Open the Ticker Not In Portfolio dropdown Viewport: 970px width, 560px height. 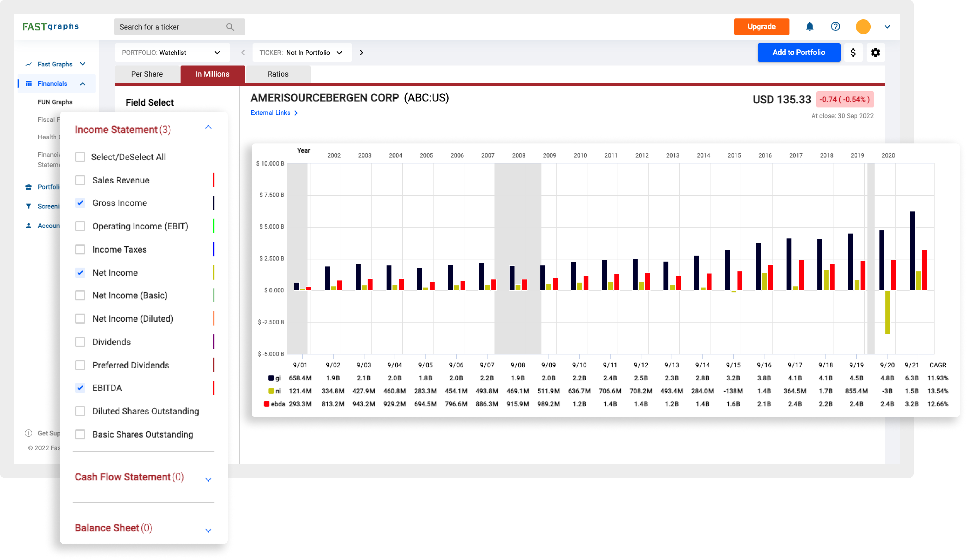(x=302, y=53)
